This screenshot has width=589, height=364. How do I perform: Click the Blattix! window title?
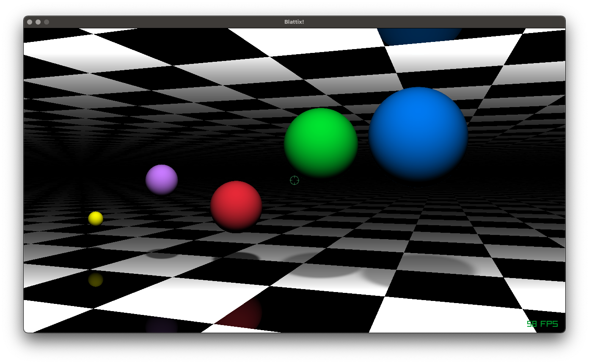tap(294, 22)
